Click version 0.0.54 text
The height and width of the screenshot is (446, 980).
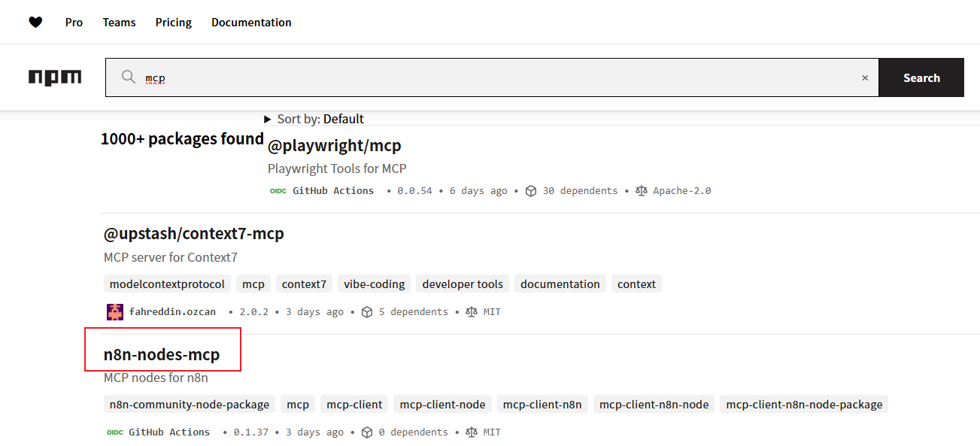click(414, 191)
